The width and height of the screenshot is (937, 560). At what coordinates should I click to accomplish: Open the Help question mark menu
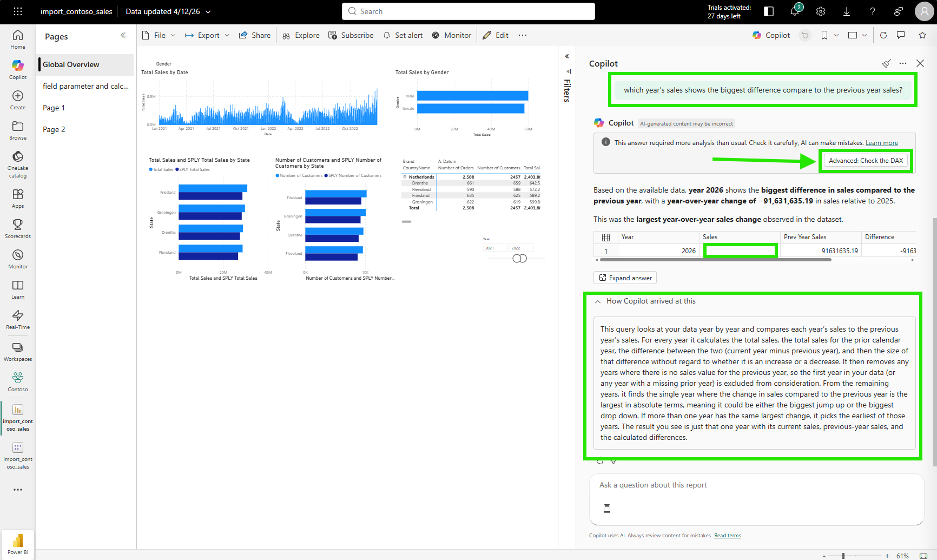pos(873,11)
